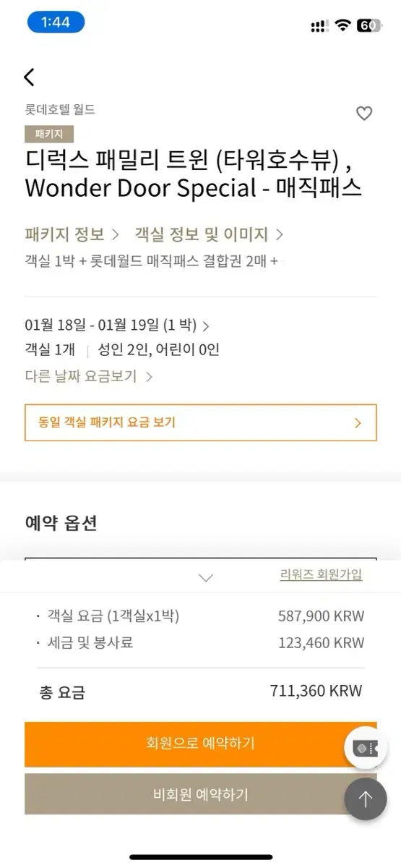Tap the battery status indicator

pyautogui.click(x=368, y=25)
